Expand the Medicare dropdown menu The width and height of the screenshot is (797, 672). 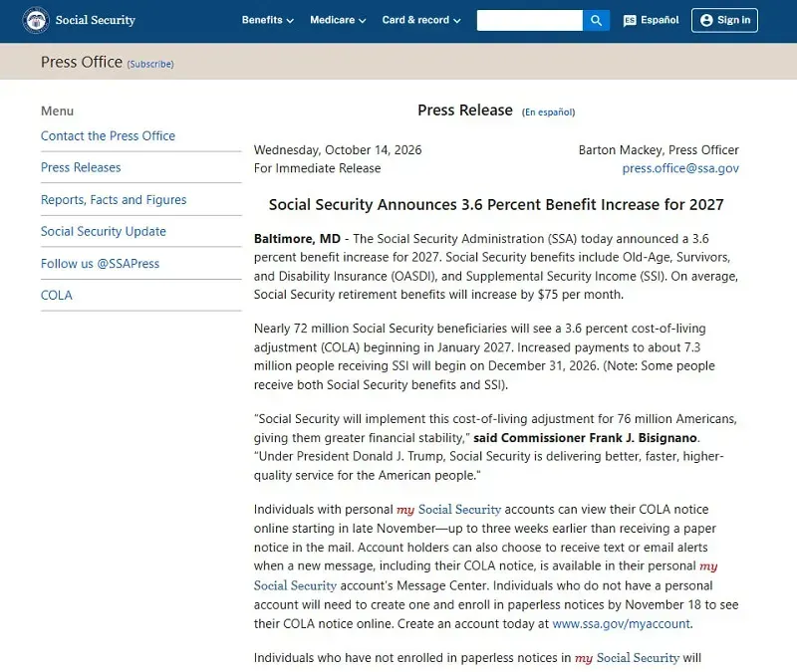click(338, 20)
